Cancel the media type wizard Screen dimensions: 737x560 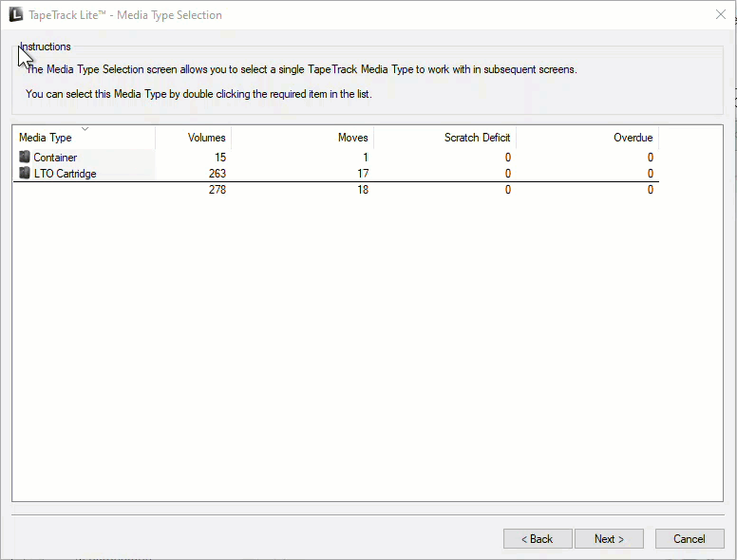(x=690, y=539)
